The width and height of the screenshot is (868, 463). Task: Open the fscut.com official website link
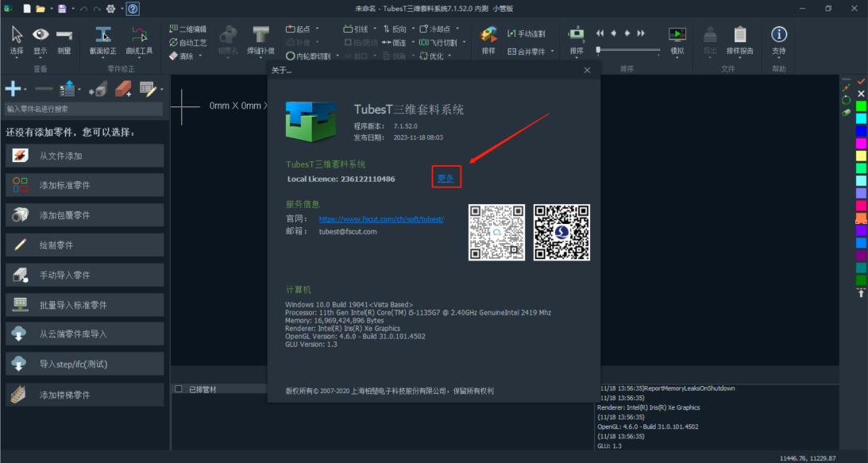tap(381, 218)
